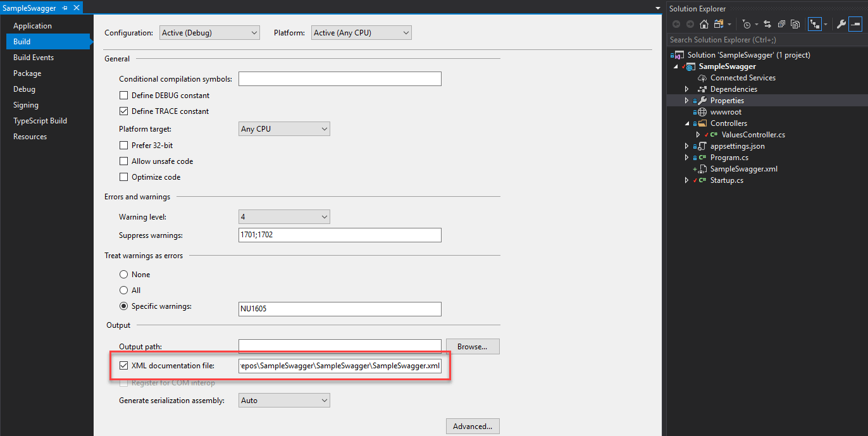Screen dimensions: 868x436
Task: Click the Collapse All icon
Action: pyautogui.click(x=781, y=24)
